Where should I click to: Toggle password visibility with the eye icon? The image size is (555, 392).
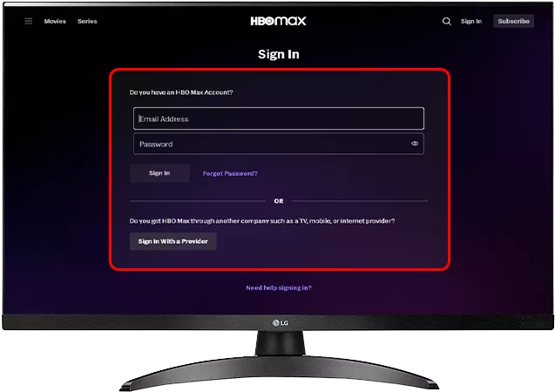[415, 144]
